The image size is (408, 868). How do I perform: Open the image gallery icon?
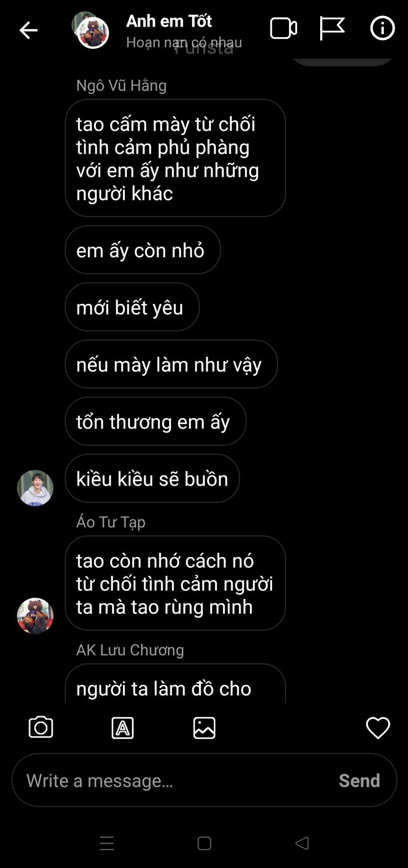click(x=204, y=728)
